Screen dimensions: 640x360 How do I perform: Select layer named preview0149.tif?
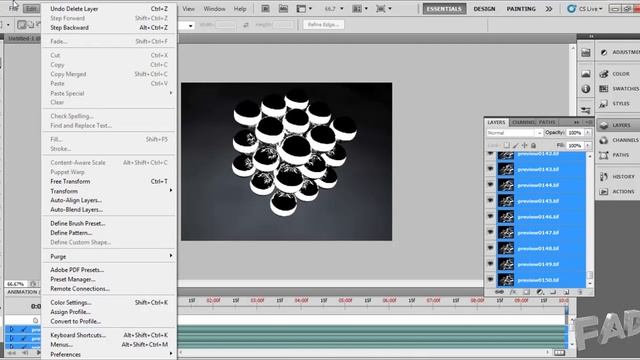click(538, 264)
